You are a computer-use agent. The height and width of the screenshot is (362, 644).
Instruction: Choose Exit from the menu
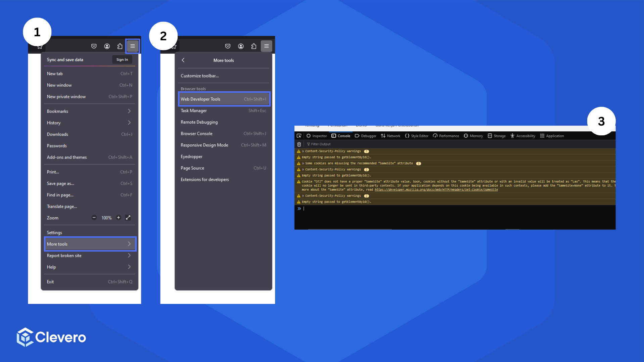point(90,282)
